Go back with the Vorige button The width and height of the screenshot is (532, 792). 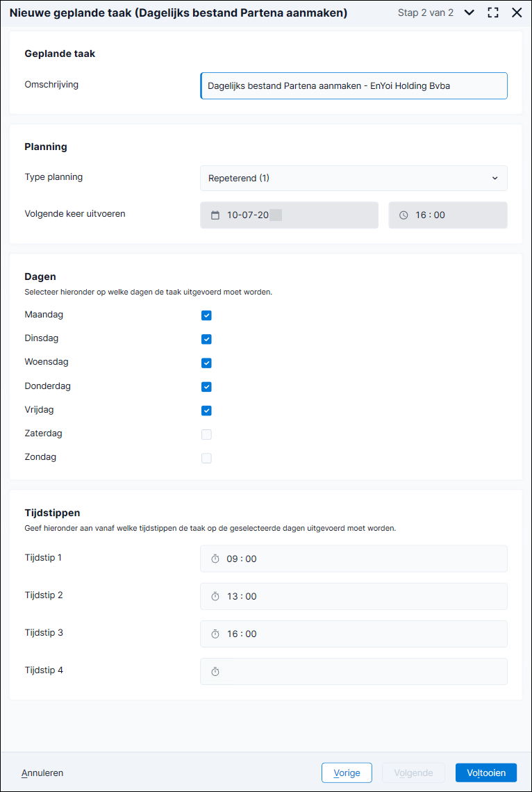[x=347, y=773]
